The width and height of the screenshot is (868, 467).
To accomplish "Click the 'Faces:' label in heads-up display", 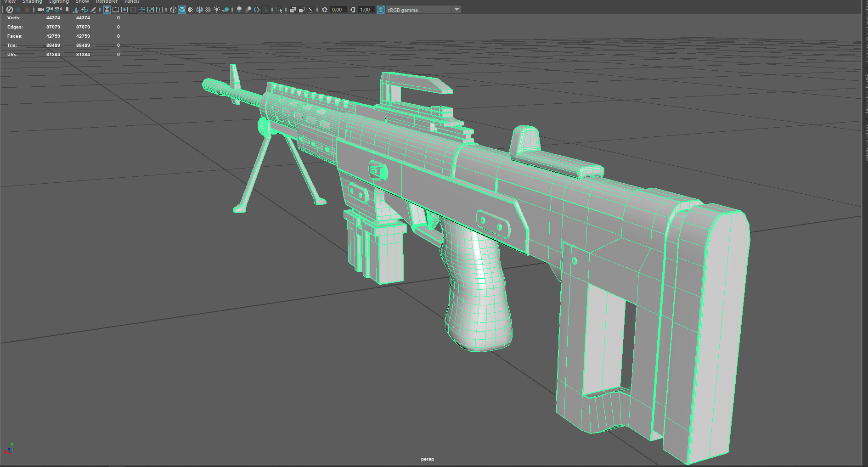I will tap(15, 36).
